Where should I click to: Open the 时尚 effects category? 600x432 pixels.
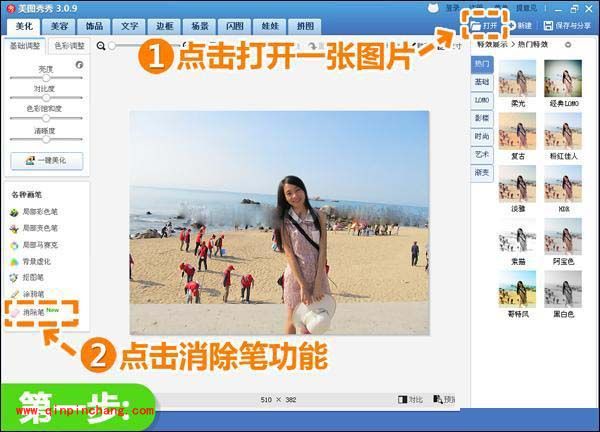(x=482, y=137)
